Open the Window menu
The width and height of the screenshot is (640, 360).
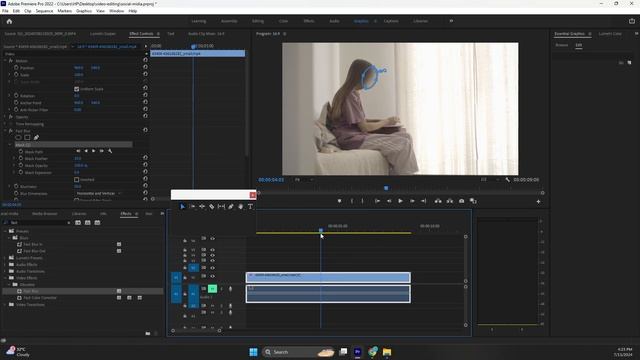pos(116,11)
